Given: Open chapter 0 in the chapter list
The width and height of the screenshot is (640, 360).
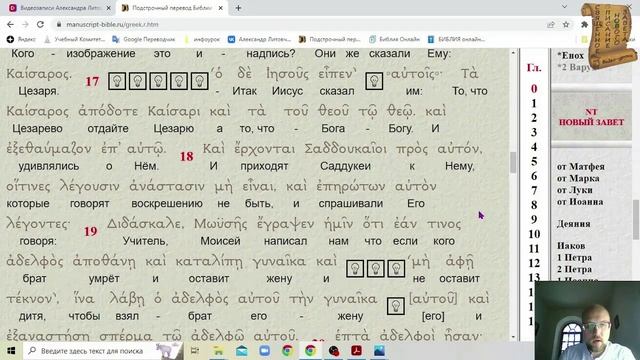Looking at the screenshot, I should pos(534,89).
